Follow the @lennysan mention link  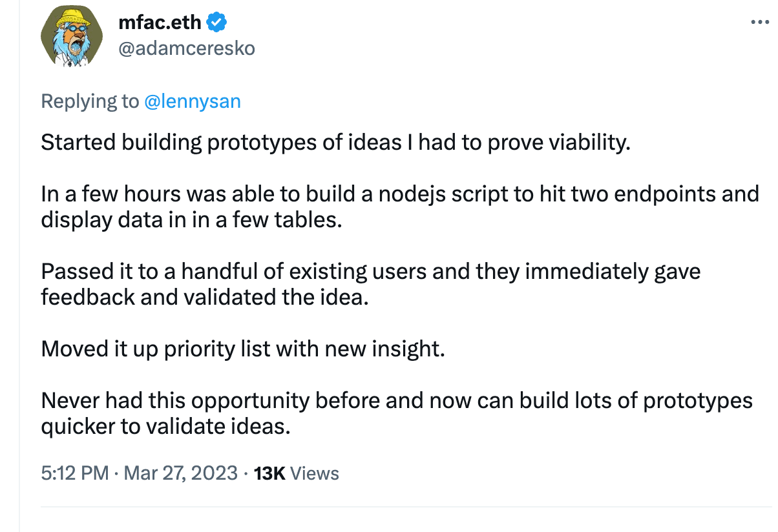click(193, 101)
